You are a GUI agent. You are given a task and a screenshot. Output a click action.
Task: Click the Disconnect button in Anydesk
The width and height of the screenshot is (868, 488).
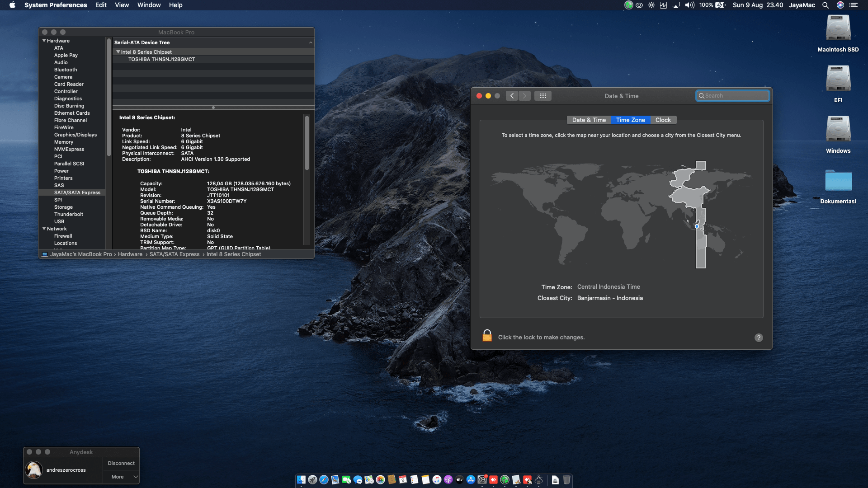121,463
